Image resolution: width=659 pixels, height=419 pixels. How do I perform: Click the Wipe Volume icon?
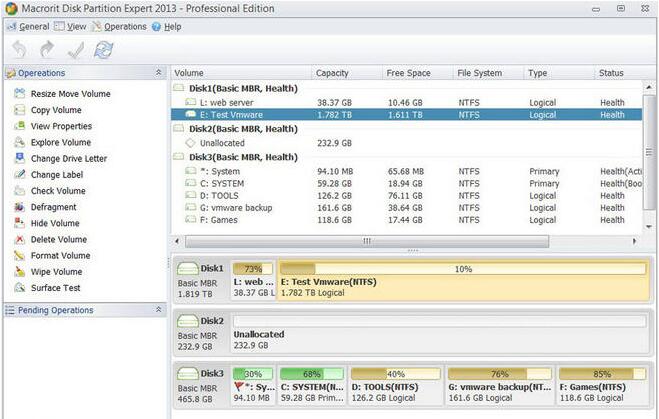click(19, 271)
